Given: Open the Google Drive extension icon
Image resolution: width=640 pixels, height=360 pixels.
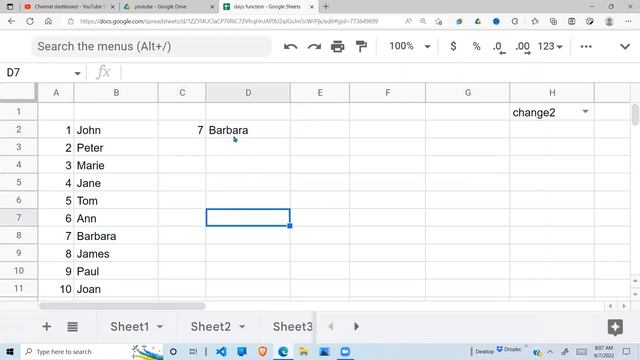Looking at the screenshot, I should pos(478,21).
